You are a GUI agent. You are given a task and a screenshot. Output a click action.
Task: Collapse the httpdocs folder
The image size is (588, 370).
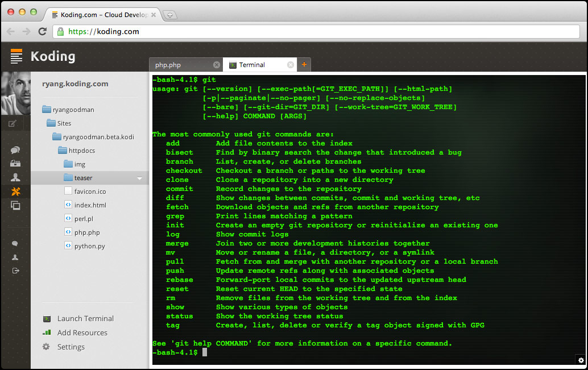click(77, 151)
